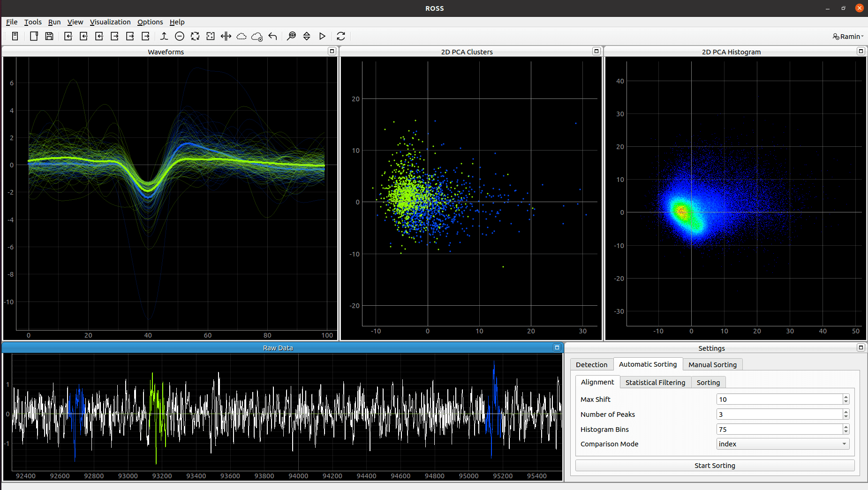Click the save disk icon in the toolbar
The width and height of the screenshot is (868, 490).
coord(49,36)
